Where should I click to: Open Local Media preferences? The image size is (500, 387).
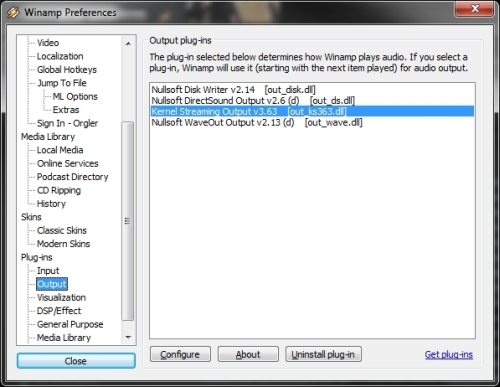click(x=60, y=150)
